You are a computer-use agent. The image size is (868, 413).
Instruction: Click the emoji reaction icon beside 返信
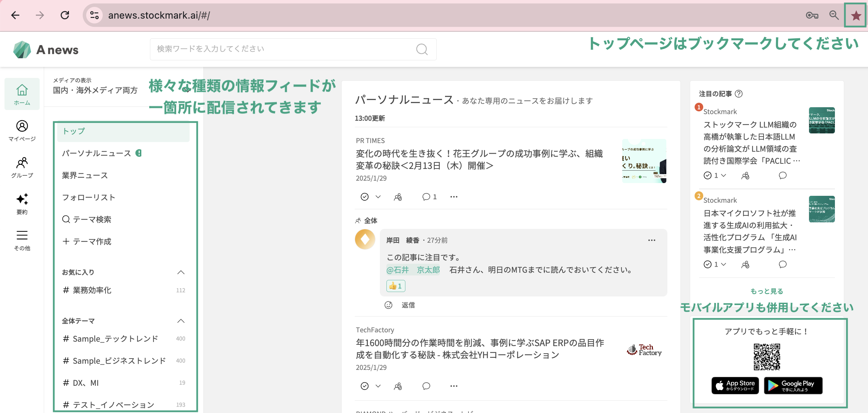(388, 305)
